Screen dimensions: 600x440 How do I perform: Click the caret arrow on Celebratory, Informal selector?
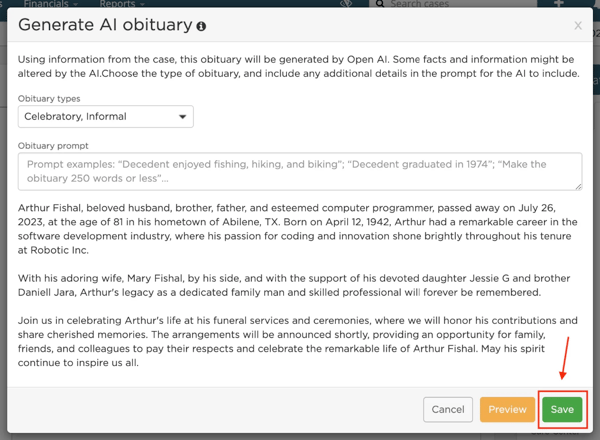tap(183, 117)
